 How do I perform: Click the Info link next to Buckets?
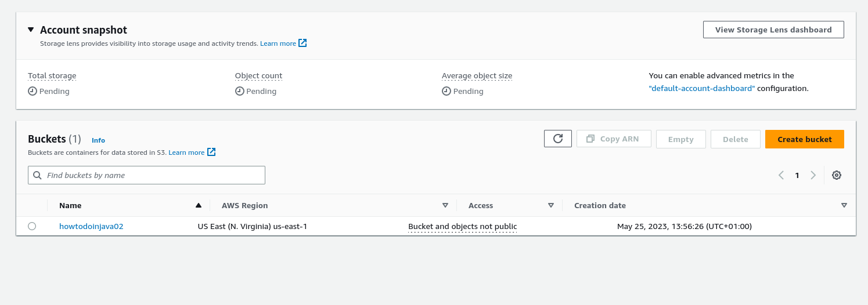pos(98,140)
